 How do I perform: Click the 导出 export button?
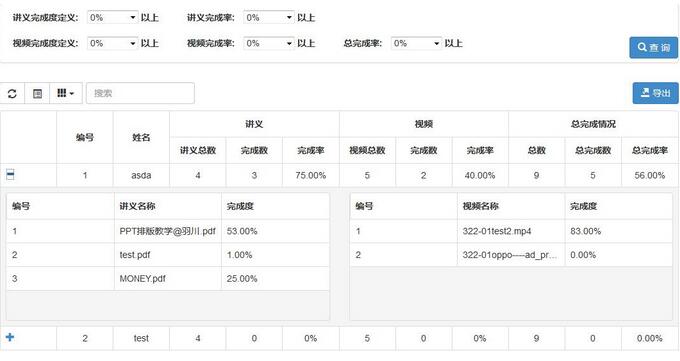tap(655, 93)
